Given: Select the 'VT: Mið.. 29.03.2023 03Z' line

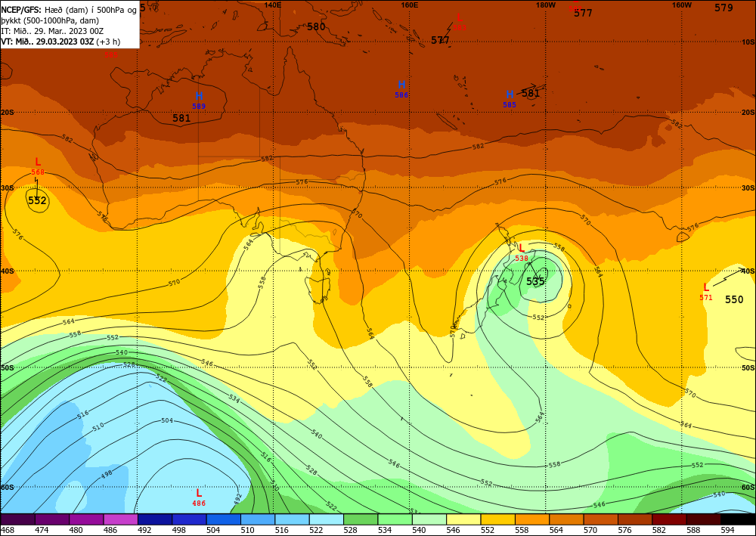Looking at the screenshot, I should [47, 42].
